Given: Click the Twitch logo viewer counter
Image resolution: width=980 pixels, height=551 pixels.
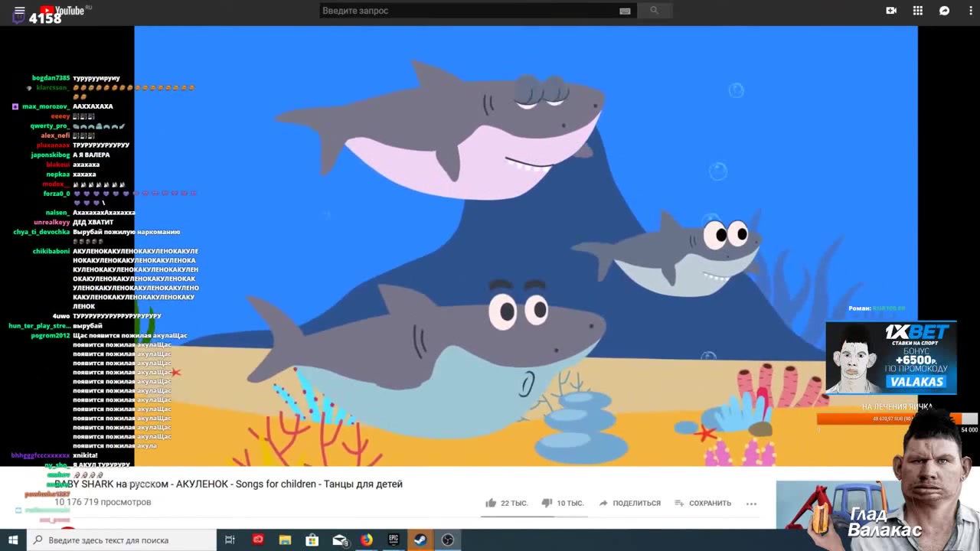Looking at the screenshot, I should [x=38, y=17].
